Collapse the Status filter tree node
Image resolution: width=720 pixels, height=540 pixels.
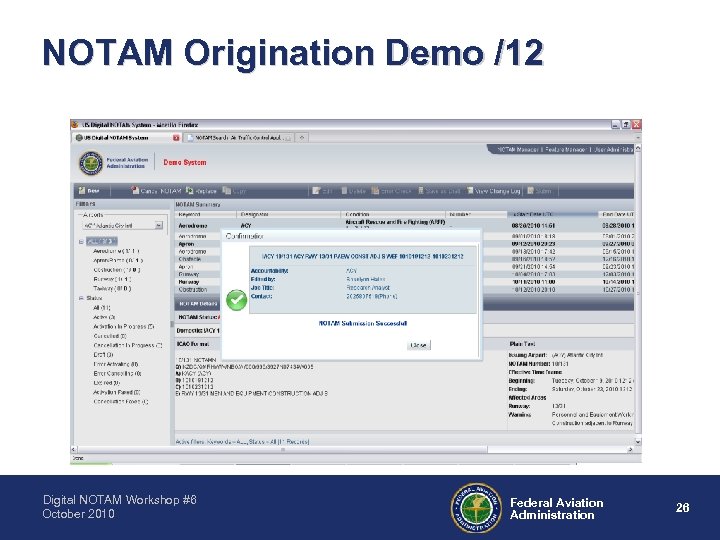(81, 298)
